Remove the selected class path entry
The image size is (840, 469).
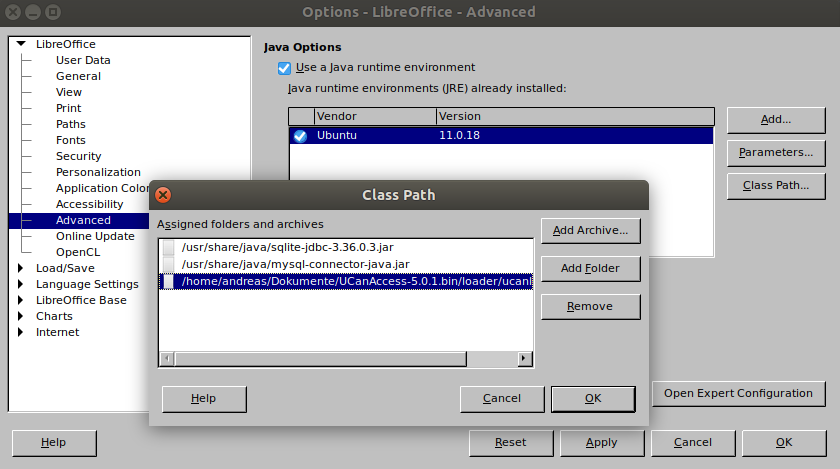pyautogui.click(x=590, y=307)
